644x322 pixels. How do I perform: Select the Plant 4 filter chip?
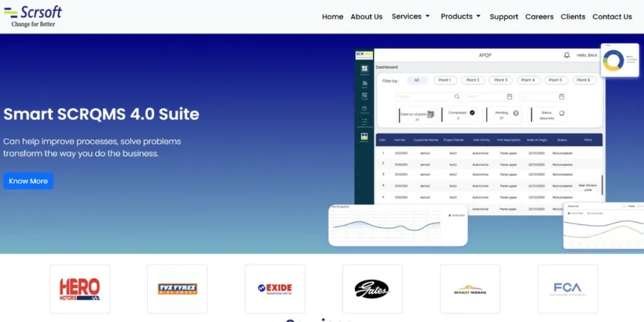(528, 80)
